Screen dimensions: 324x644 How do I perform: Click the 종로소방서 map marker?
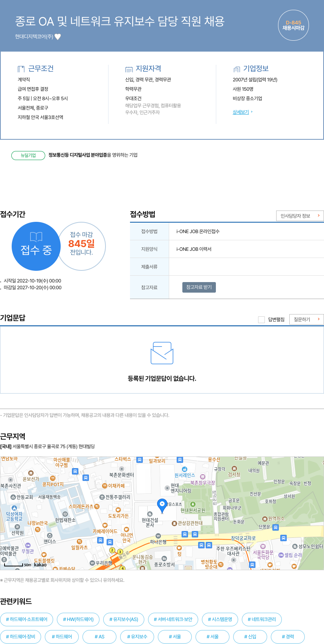coord(164,559)
